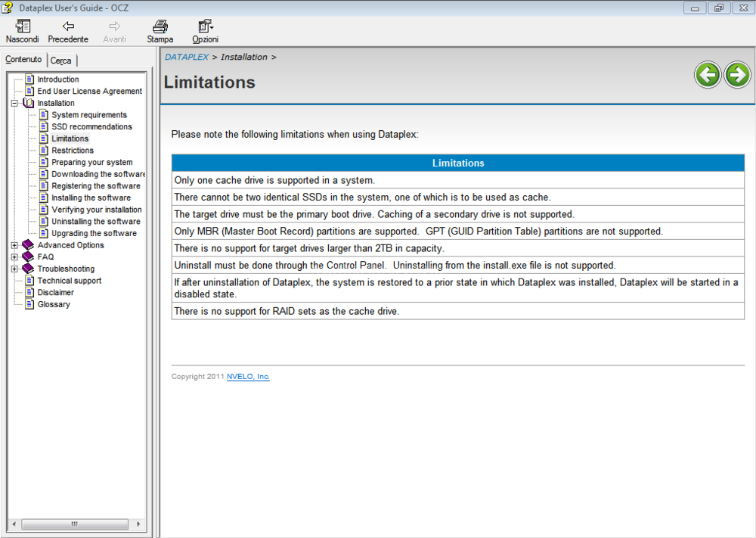Screen dimensions: 756x538
Task: Open the Technical support topic
Action: [x=70, y=280]
